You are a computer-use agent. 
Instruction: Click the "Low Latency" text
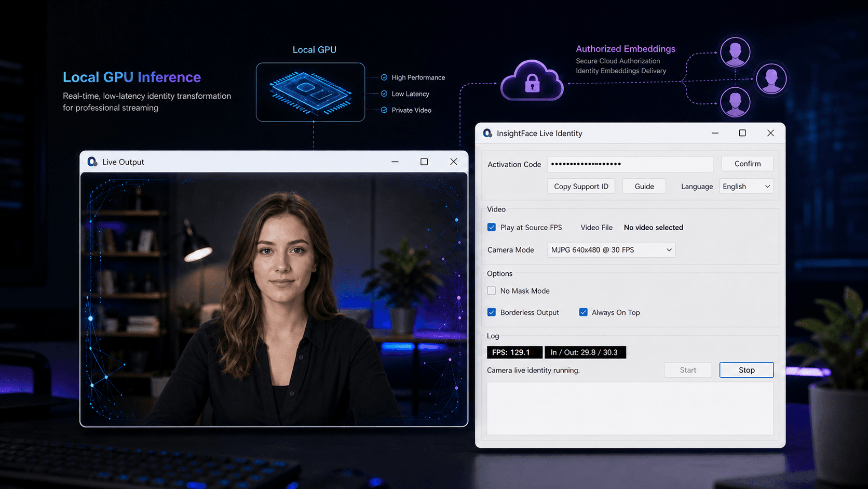click(x=411, y=94)
